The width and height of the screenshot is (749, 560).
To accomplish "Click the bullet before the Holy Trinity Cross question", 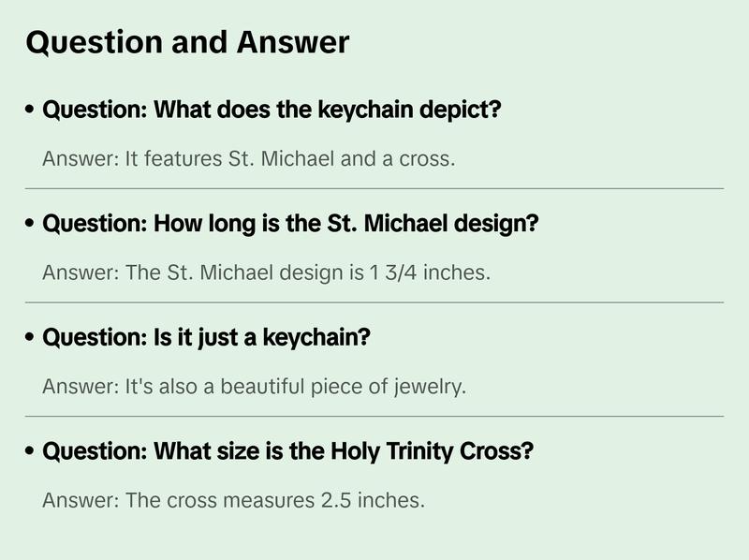I will [x=31, y=450].
